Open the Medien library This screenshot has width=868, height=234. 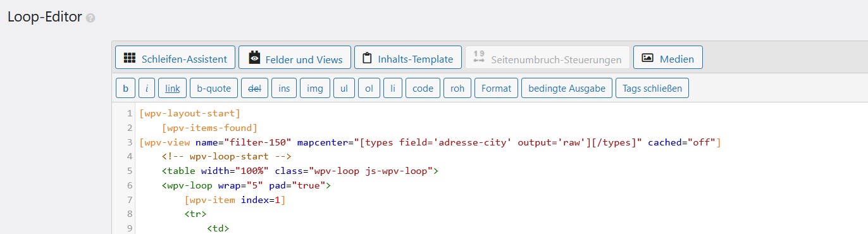click(667, 58)
